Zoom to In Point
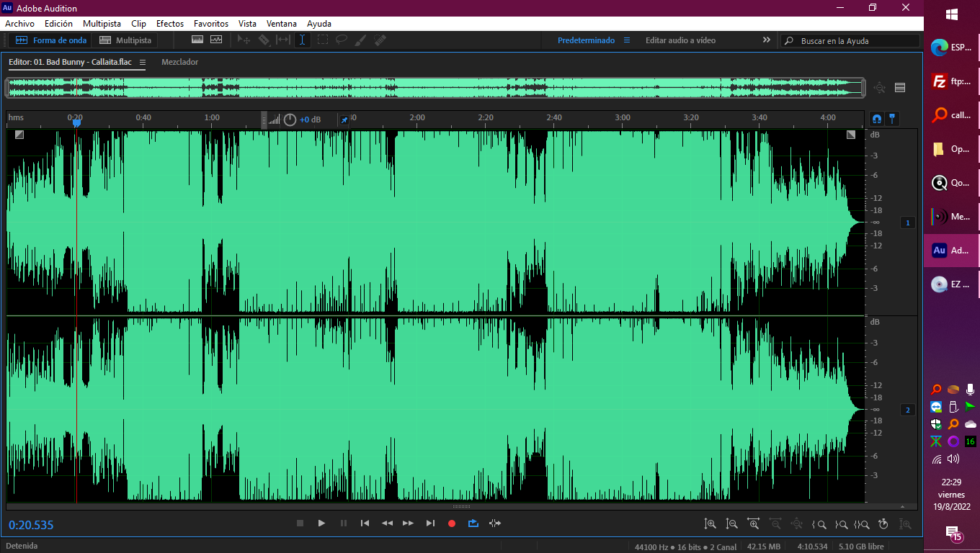 coord(819,524)
